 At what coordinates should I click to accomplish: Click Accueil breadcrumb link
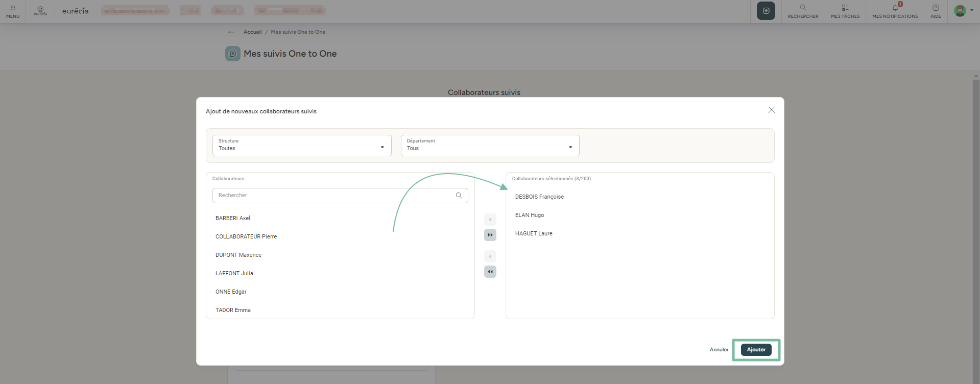click(252, 32)
